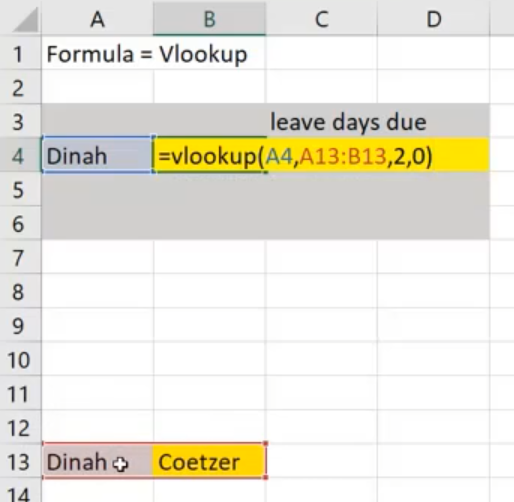The height and width of the screenshot is (502, 514).
Task: Click cell B13 containing Coetzer
Action: [209, 461]
